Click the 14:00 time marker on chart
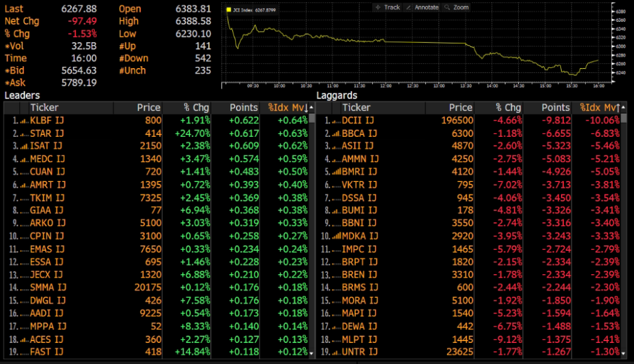 pyautogui.click(x=492, y=86)
